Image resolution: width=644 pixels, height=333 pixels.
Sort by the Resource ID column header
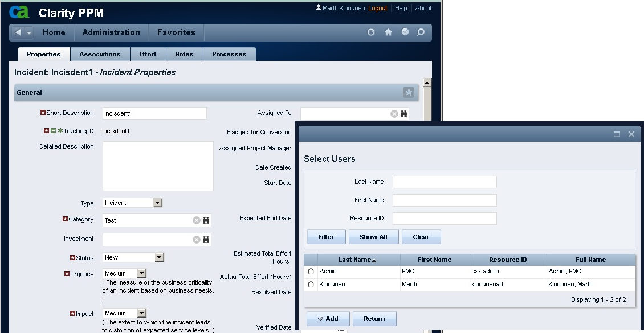pyautogui.click(x=508, y=260)
